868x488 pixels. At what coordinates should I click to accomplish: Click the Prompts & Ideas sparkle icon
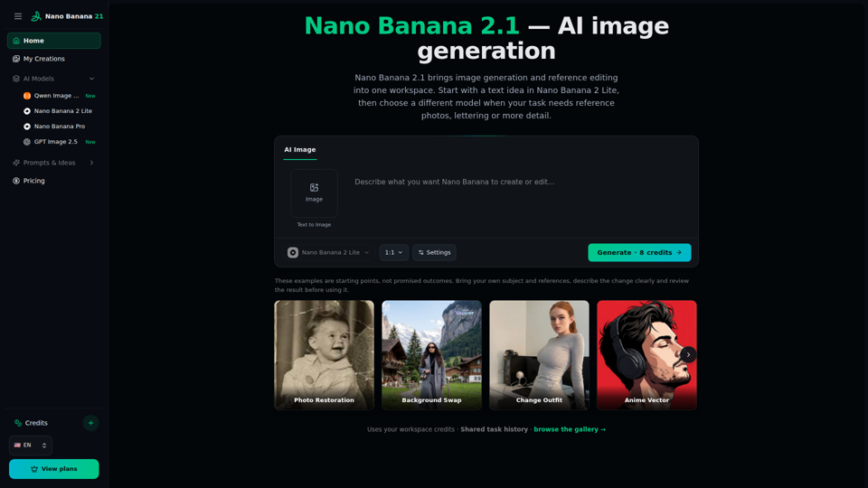coord(16,163)
